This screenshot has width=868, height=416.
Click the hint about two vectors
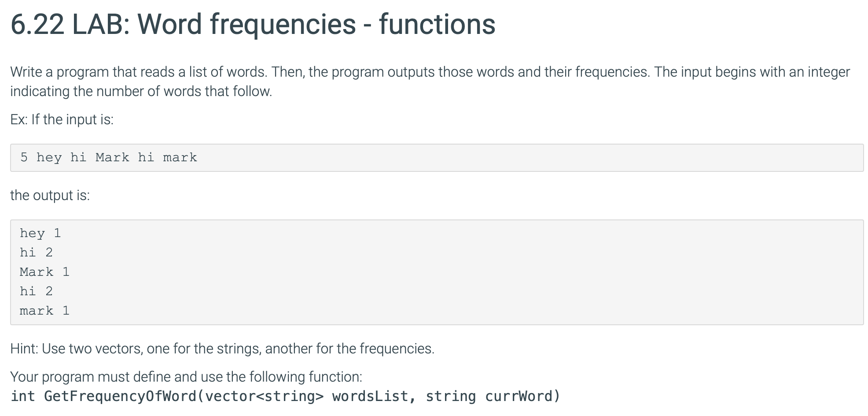pyautogui.click(x=222, y=349)
